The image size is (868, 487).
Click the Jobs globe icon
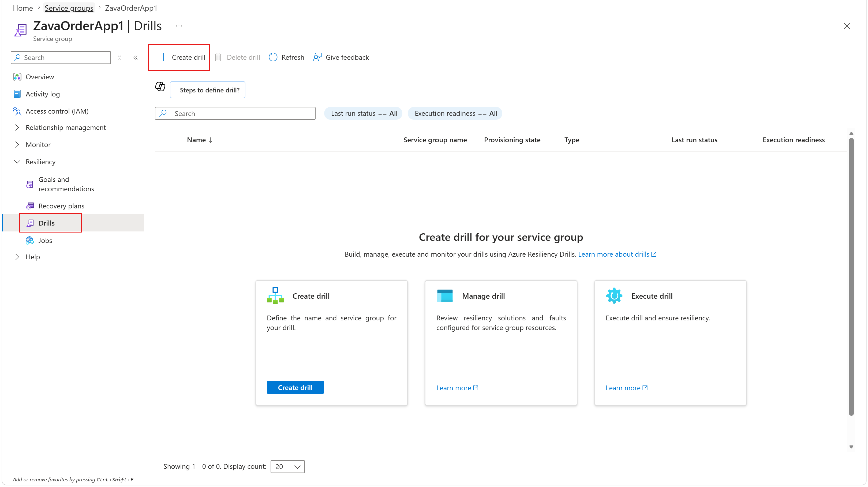30,240
